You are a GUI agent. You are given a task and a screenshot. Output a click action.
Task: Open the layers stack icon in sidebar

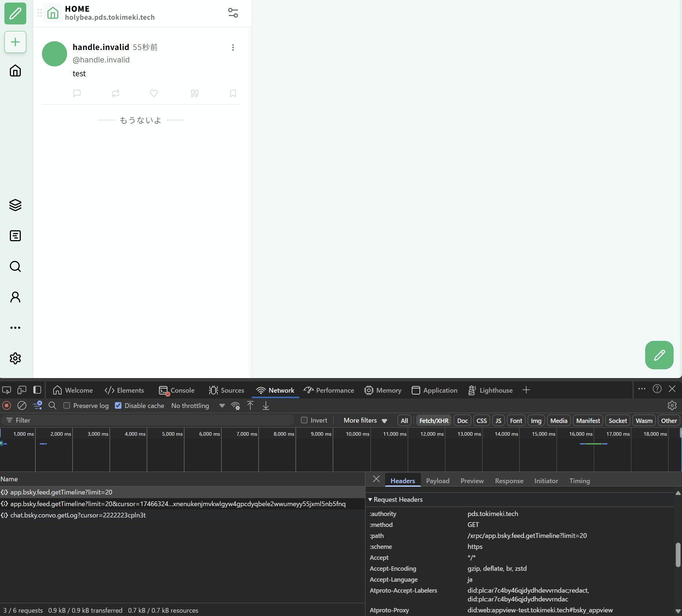coord(15,205)
